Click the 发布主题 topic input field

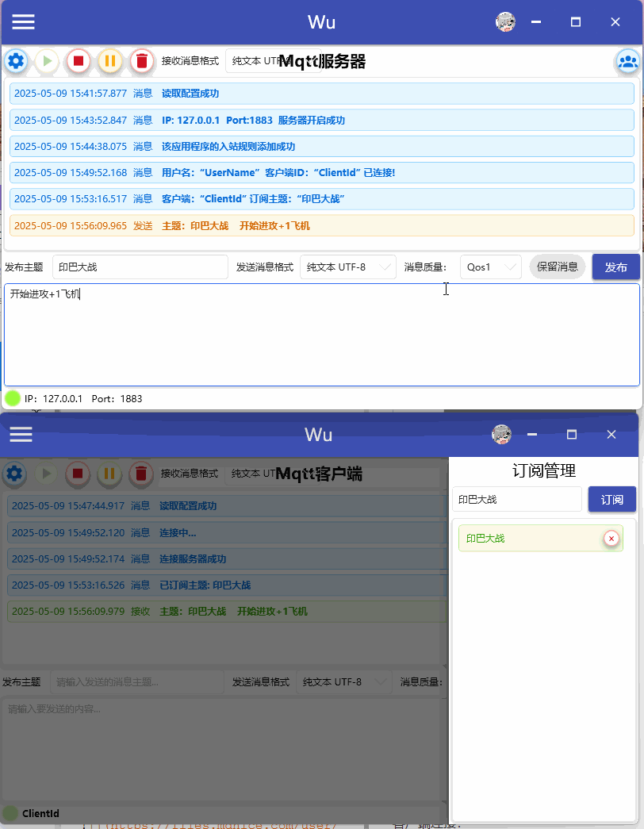coord(140,267)
